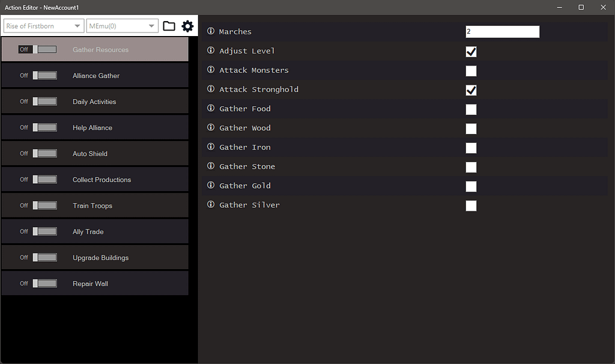This screenshot has height=364, width=615.
Task: Click the info icon beside Gather Wood
Action: pos(210,127)
